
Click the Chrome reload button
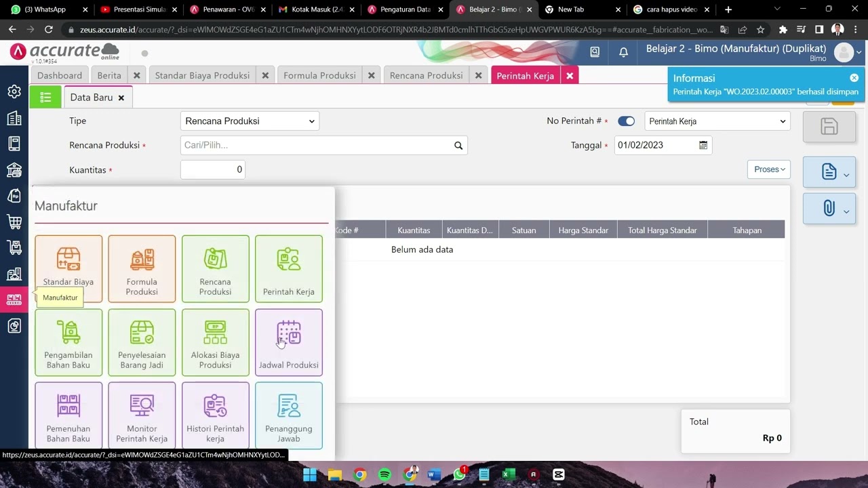click(x=49, y=30)
